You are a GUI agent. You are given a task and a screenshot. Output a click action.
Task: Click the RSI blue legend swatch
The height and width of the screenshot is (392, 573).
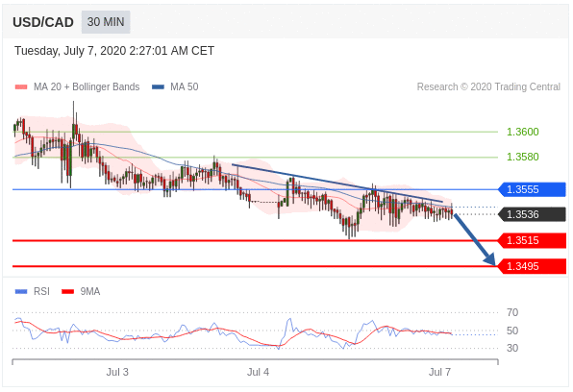coord(21,291)
